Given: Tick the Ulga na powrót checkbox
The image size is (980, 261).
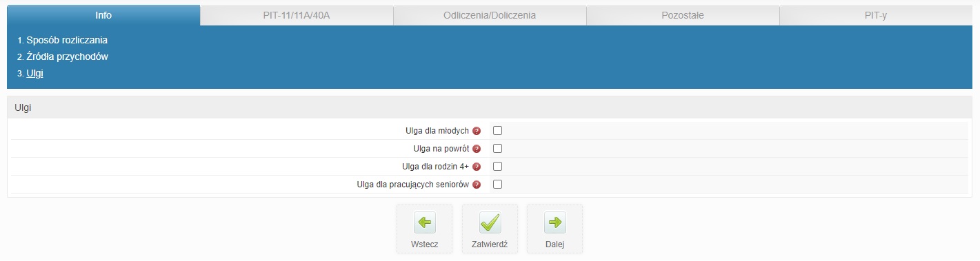Looking at the screenshot, I should 497,148.
